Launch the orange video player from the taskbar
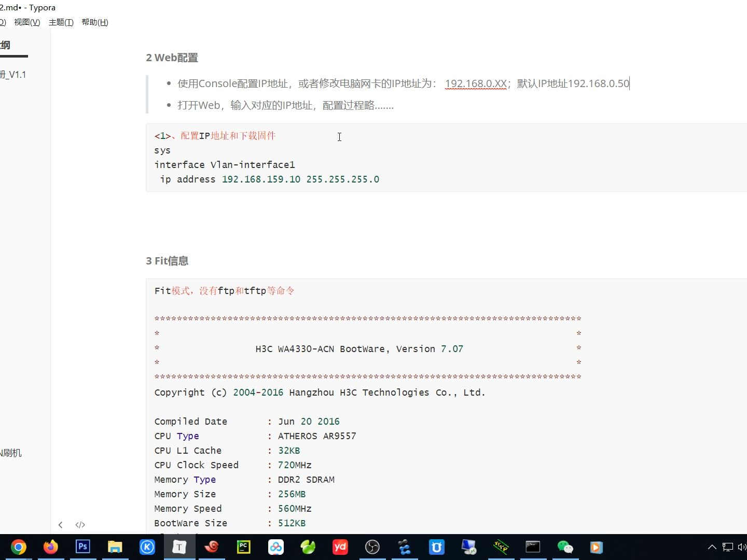This screenshot has height=560, width=747. click(596, 547)
